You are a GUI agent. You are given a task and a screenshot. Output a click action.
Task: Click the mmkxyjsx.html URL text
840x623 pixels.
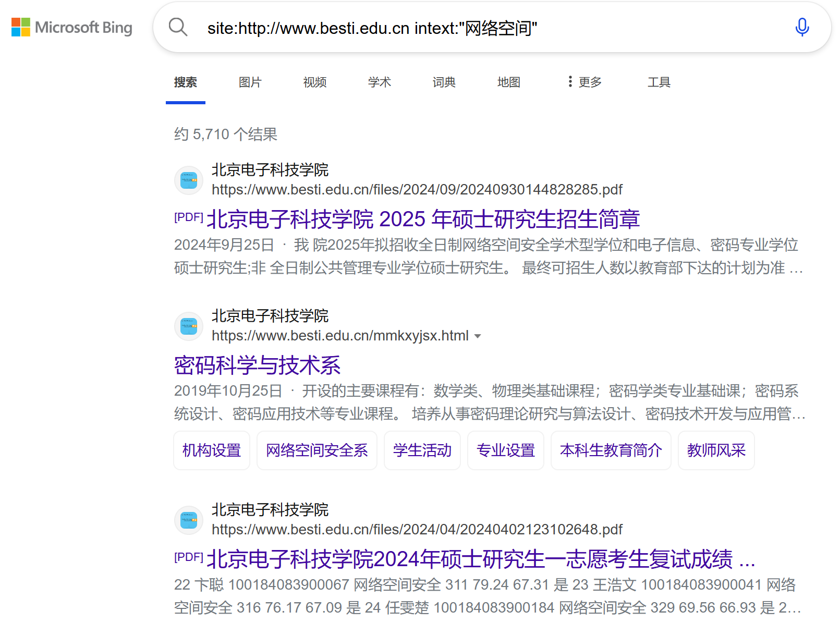click(x=340, y=336)
